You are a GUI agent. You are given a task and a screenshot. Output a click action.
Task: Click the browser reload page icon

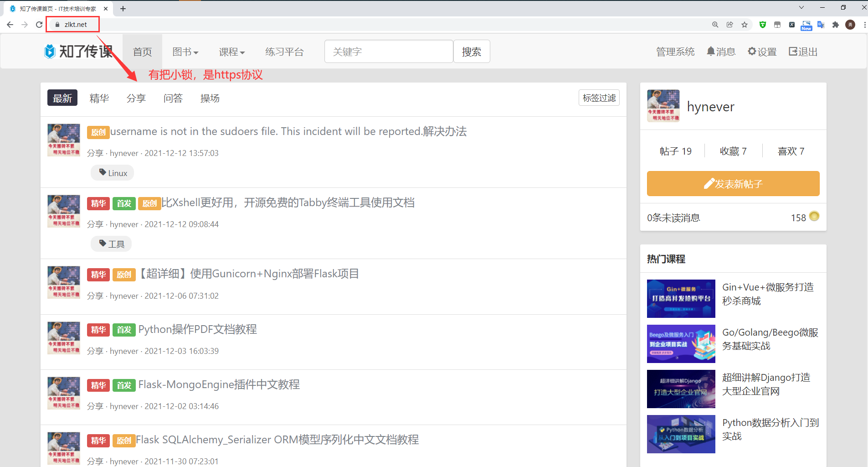pos(39,25)
